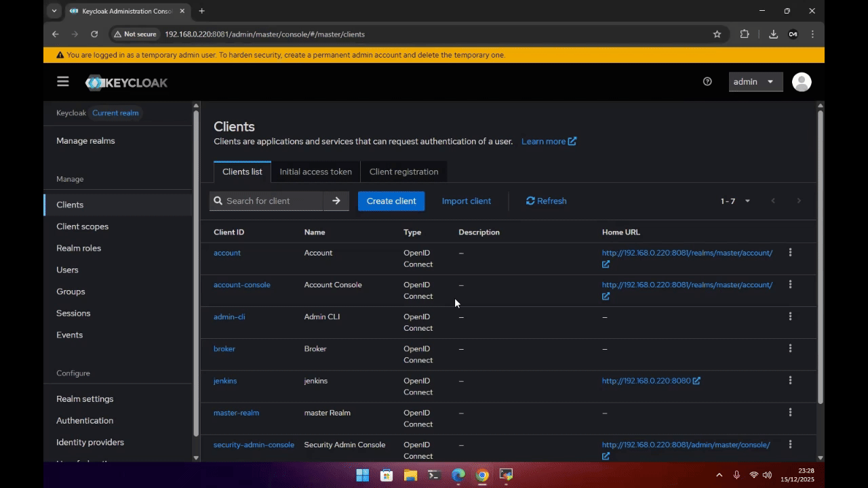Viewport: 868px width, 488px height.
Task: Bookmark this page with star icon
Action: [x=717, y=34]
